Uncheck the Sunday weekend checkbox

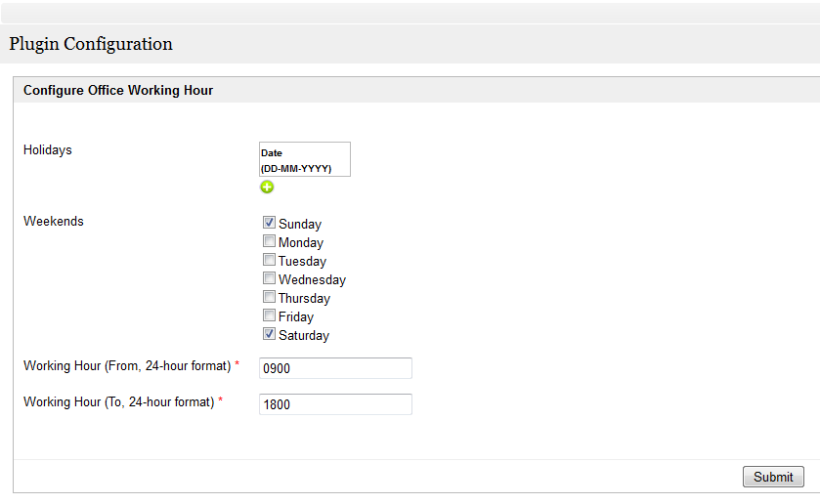coord(269,223)
